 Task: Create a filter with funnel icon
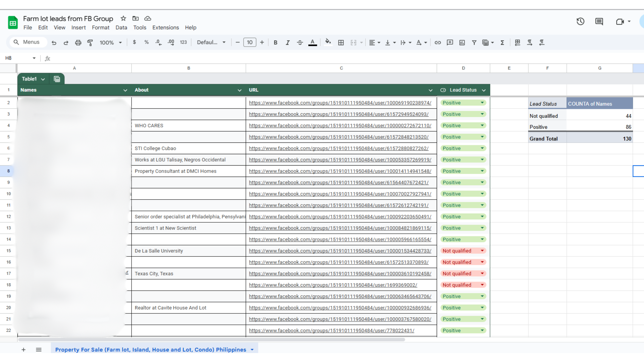coord(474,43)
